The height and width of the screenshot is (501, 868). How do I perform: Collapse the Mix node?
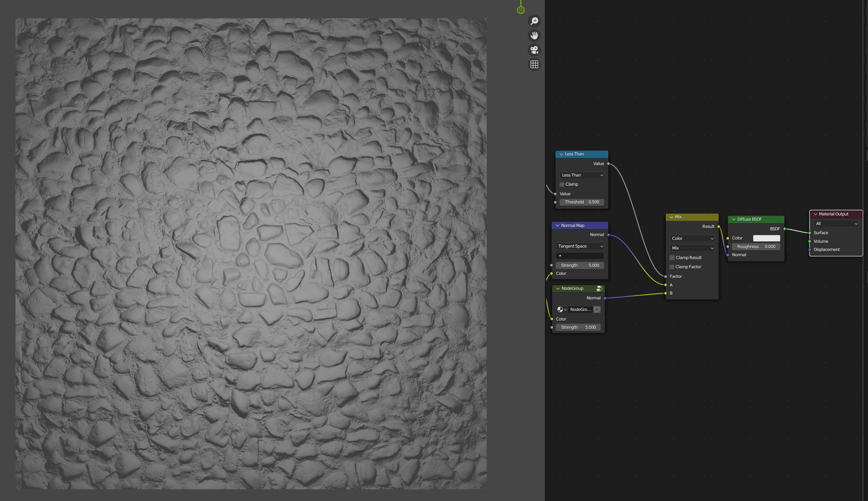click(x=671, y=217)
